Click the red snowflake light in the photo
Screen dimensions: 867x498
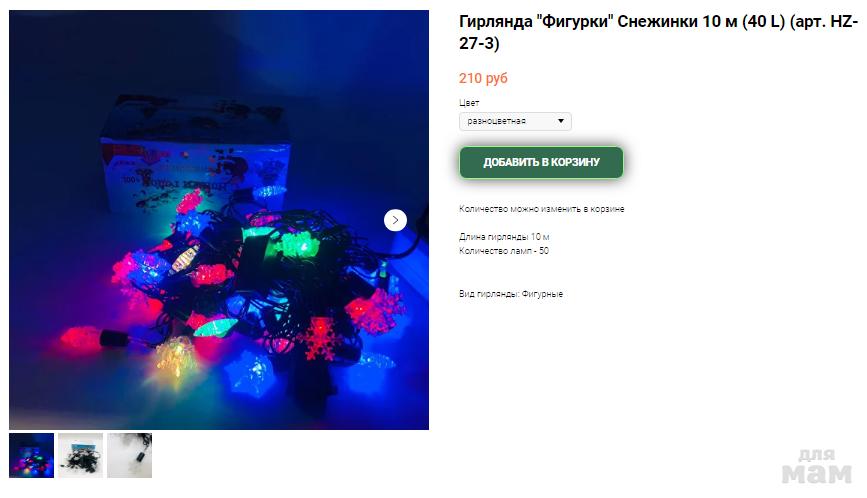(x=320, y=338)
